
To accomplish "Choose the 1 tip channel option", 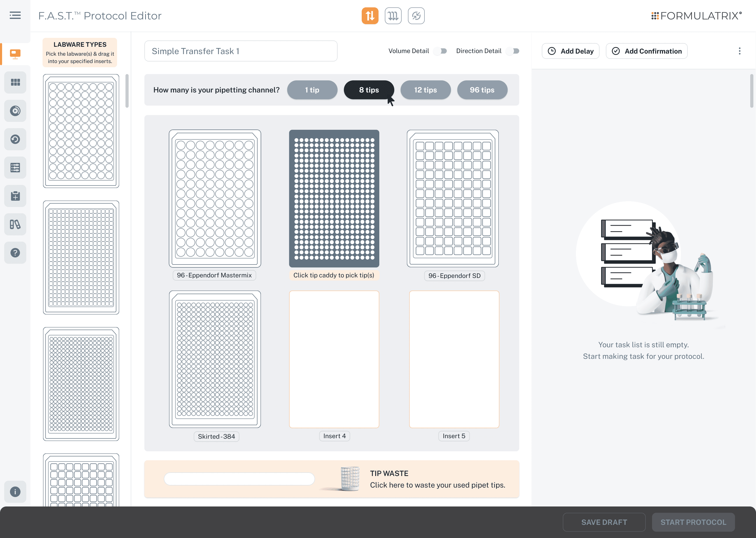I will pos(312,90).
